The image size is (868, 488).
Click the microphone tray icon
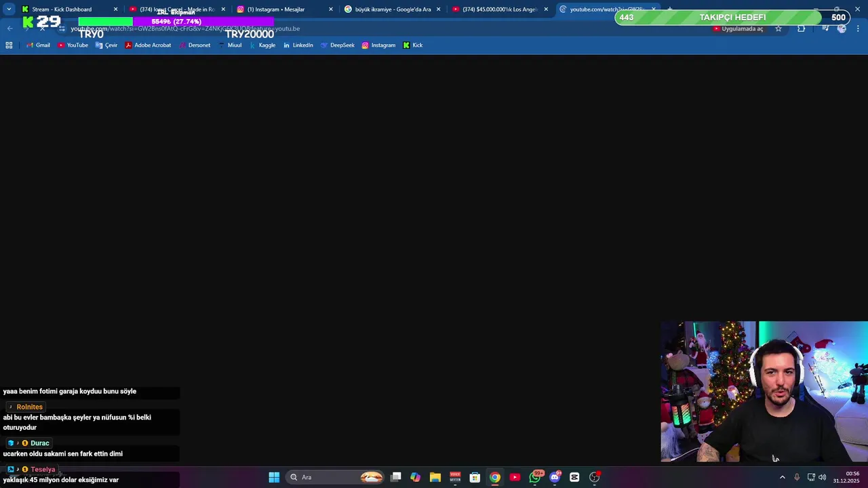[x=797, y=477]
